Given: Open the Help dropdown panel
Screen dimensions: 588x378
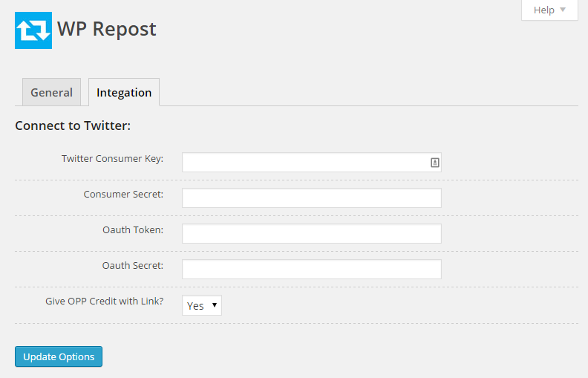Looking at the screenshot, I should coord(549,10).
